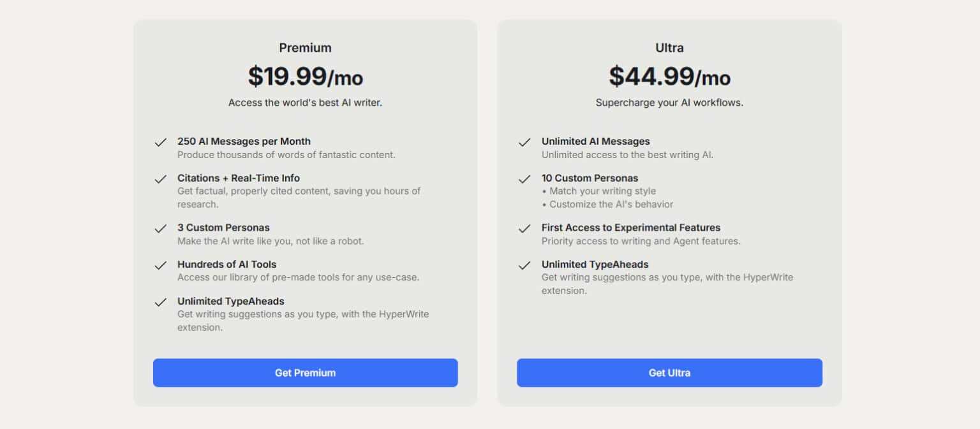Viewport: 980px width, 429px height.
Task: Click the Get Ultra button
Action: (669, 373)
